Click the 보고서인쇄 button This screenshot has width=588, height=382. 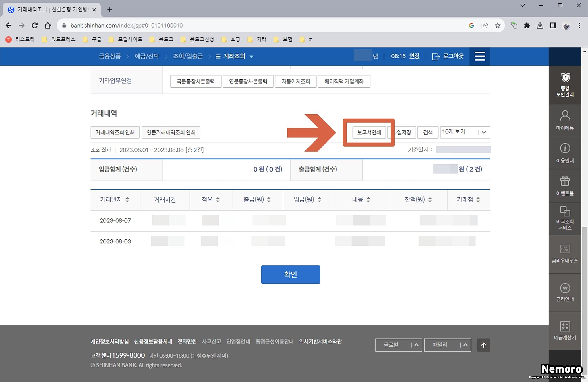[369, 132]
